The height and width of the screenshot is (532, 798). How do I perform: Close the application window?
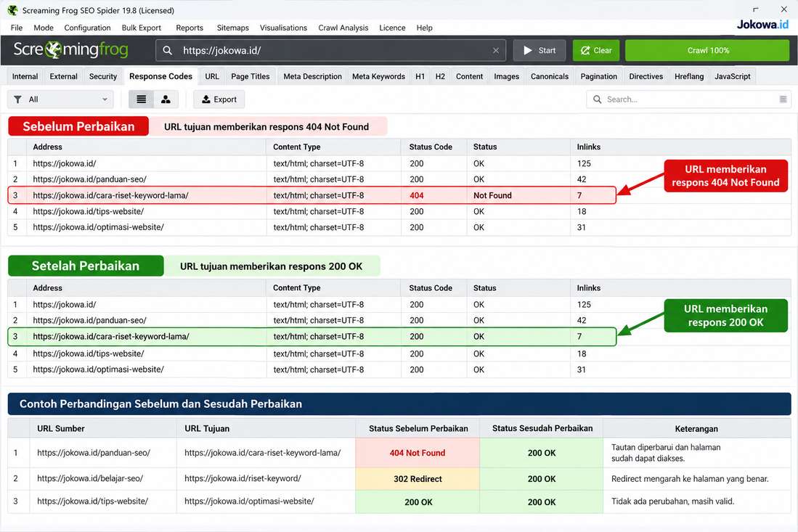point(783,9)
